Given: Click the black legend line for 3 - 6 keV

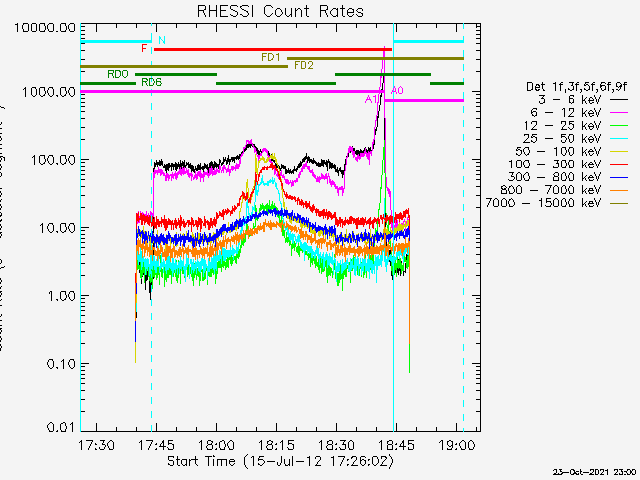Looking at the screenshot, I should (x=619, y=99).
